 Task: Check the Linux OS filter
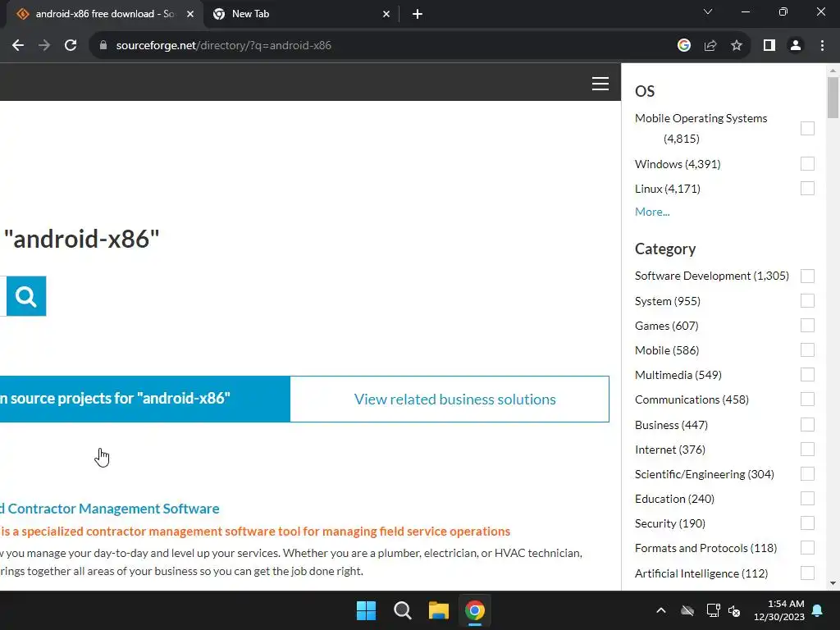[807, 189]
